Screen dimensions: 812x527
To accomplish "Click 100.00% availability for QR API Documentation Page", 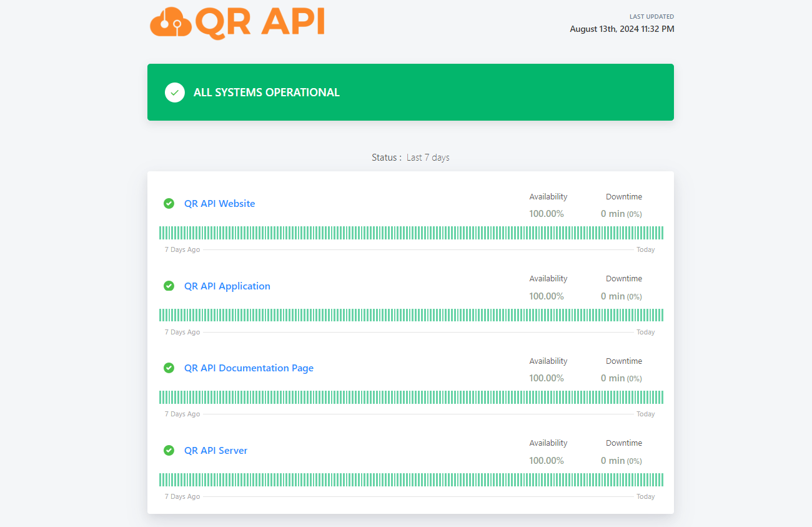I will pos(547,378).
